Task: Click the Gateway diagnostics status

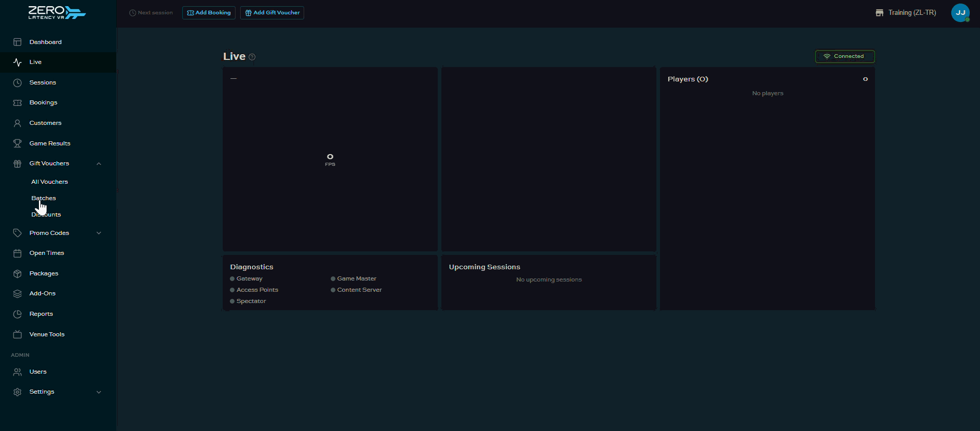Action: (x=246, y=278)
